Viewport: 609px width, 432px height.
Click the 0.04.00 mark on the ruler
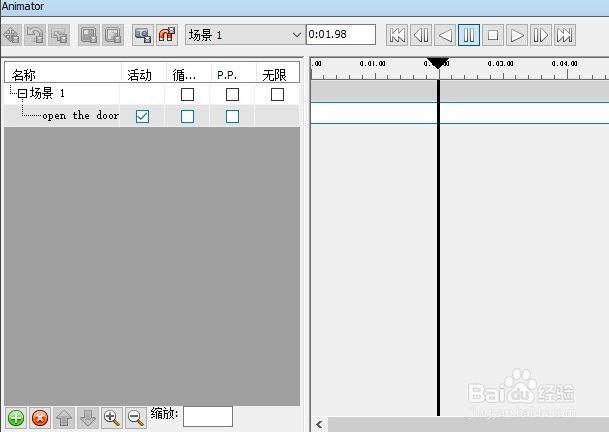(x=564, y=64)
